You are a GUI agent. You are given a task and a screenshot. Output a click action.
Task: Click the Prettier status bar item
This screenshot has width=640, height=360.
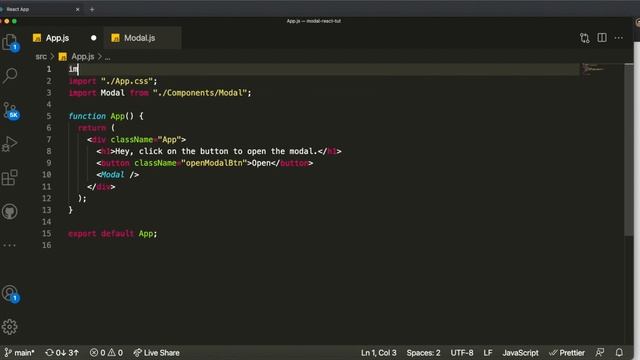[567, 353]
